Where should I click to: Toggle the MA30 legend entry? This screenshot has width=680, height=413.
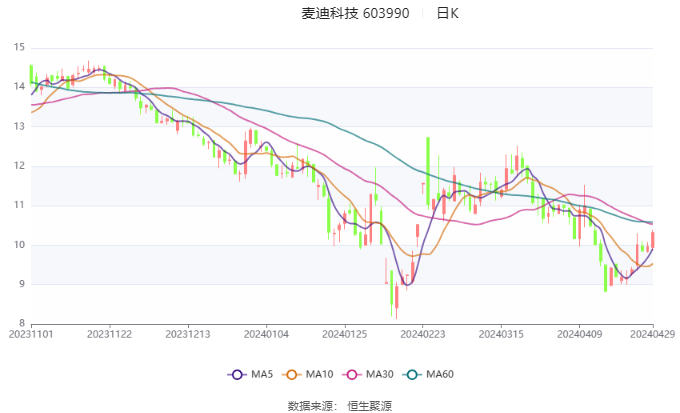click(x=369, y=374)
